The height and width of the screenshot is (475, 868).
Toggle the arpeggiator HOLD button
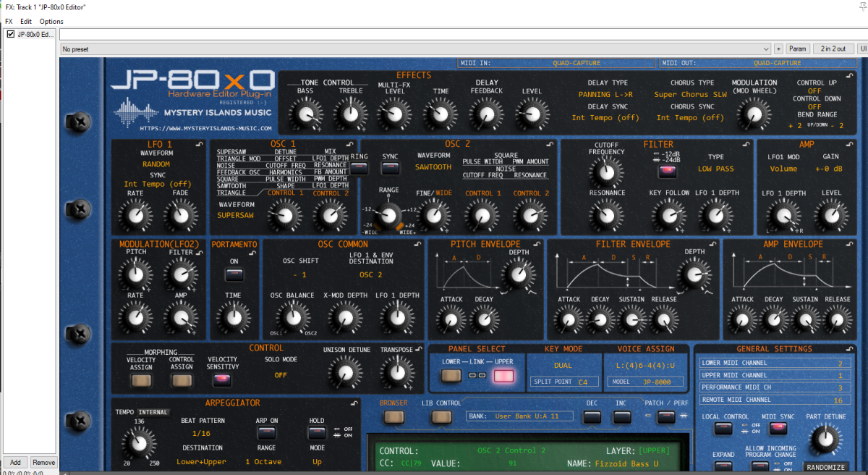pyautogui.click(x=316, y=433)
